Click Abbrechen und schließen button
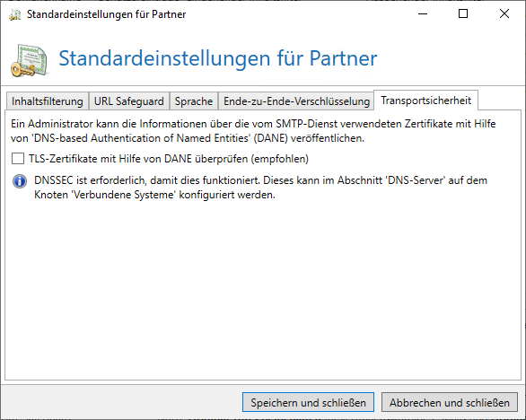 (450, 402)
